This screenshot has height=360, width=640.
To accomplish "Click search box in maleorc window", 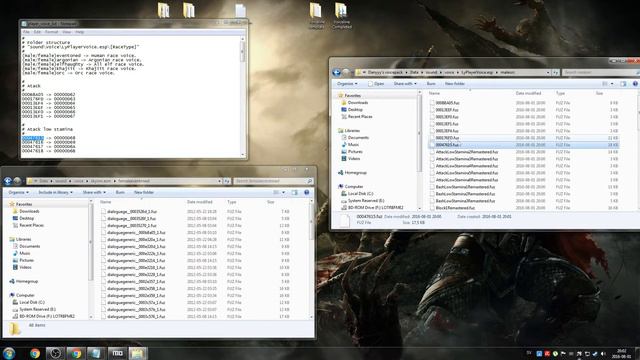I will 601,72.
